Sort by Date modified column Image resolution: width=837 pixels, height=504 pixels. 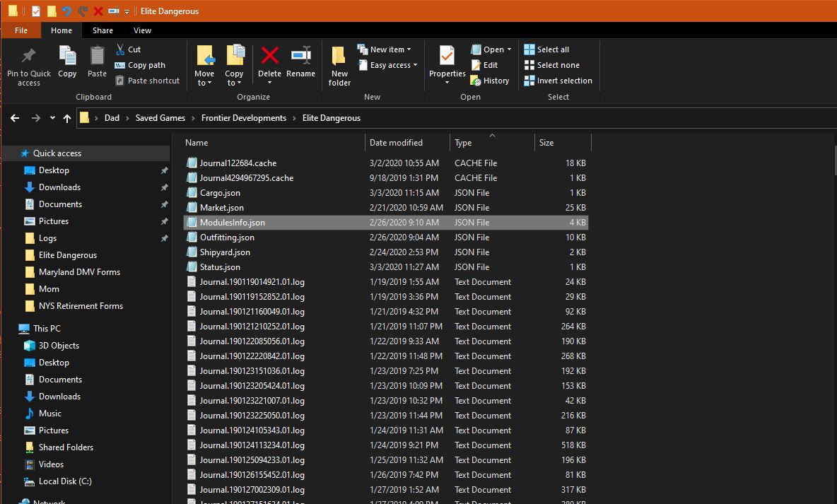point(407,143)
